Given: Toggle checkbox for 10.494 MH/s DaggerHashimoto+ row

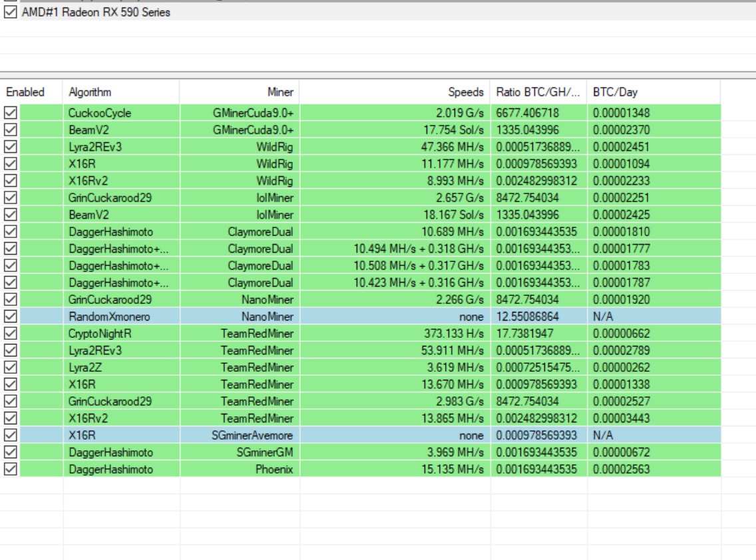Looking at the screenshot, I should [x=10, y=249].
